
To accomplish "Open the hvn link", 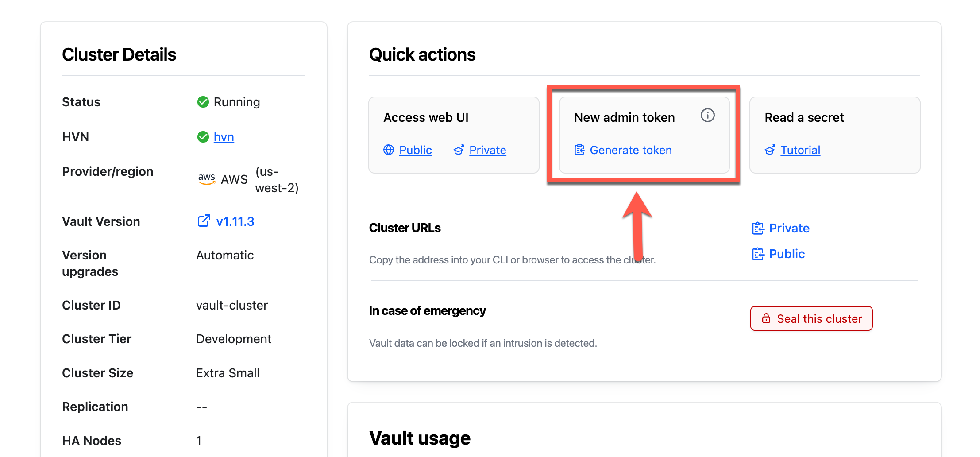I will coord(224,137).
